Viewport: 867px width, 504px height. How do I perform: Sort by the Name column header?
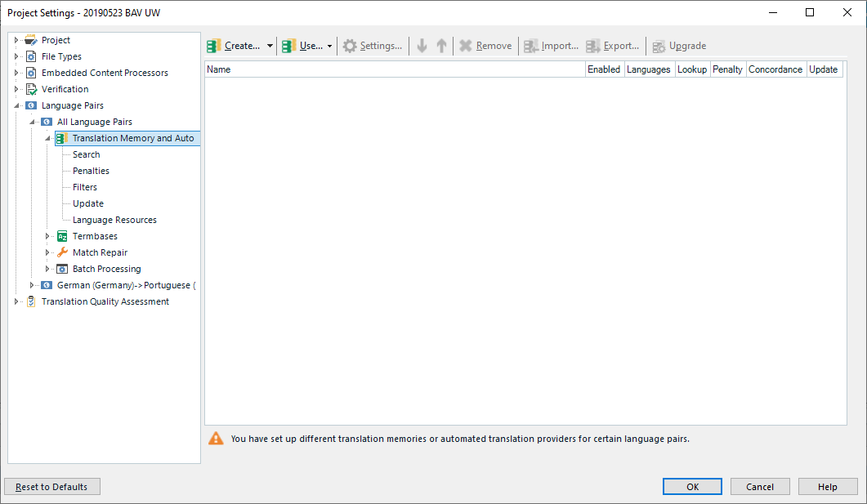point(395,69)
